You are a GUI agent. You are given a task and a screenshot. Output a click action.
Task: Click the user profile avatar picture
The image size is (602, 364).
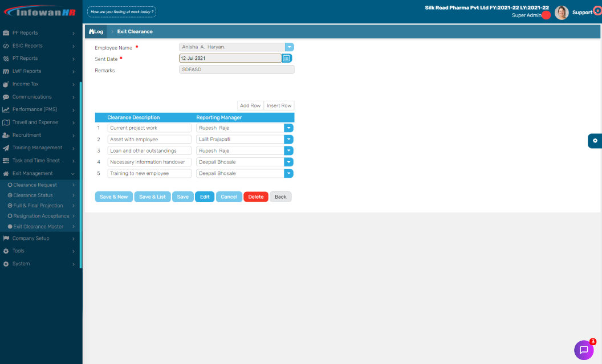point(562,13)
